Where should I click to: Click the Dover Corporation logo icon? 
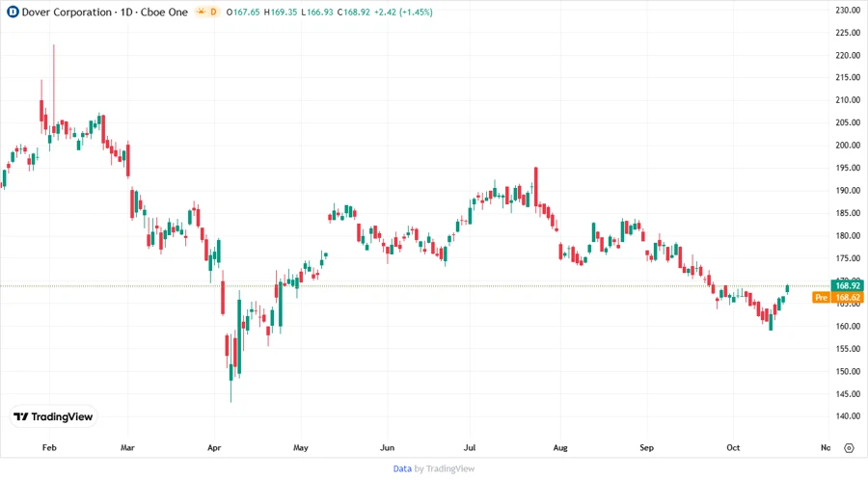(x=13, y=12)
